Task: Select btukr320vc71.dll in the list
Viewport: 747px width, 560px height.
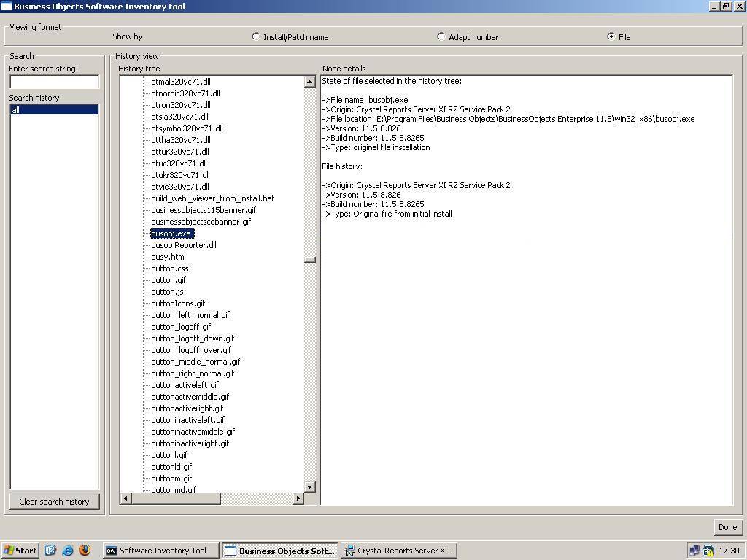Action: click(180, 175)
